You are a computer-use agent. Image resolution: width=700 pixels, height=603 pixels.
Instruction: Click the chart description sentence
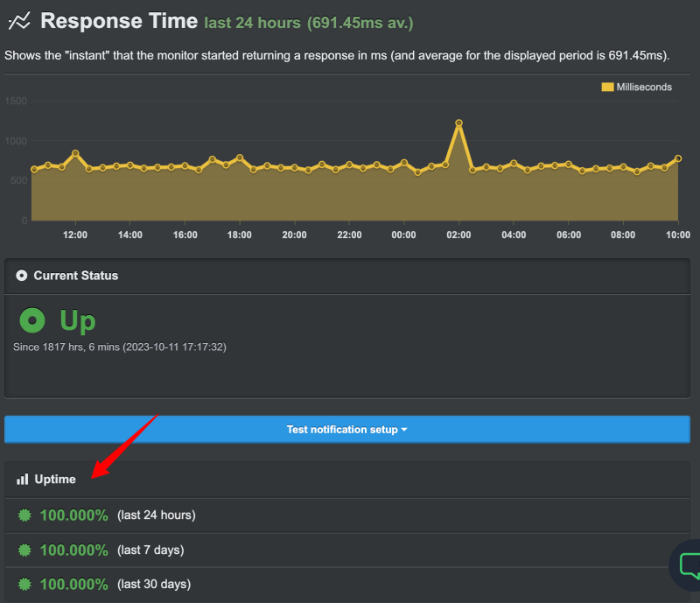point(337,56)
